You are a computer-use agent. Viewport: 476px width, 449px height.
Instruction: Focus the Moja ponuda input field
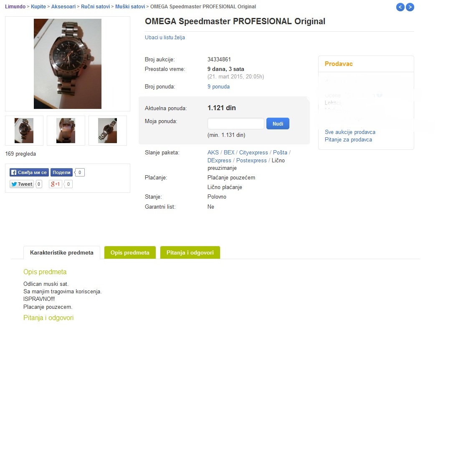pos(235,124)
